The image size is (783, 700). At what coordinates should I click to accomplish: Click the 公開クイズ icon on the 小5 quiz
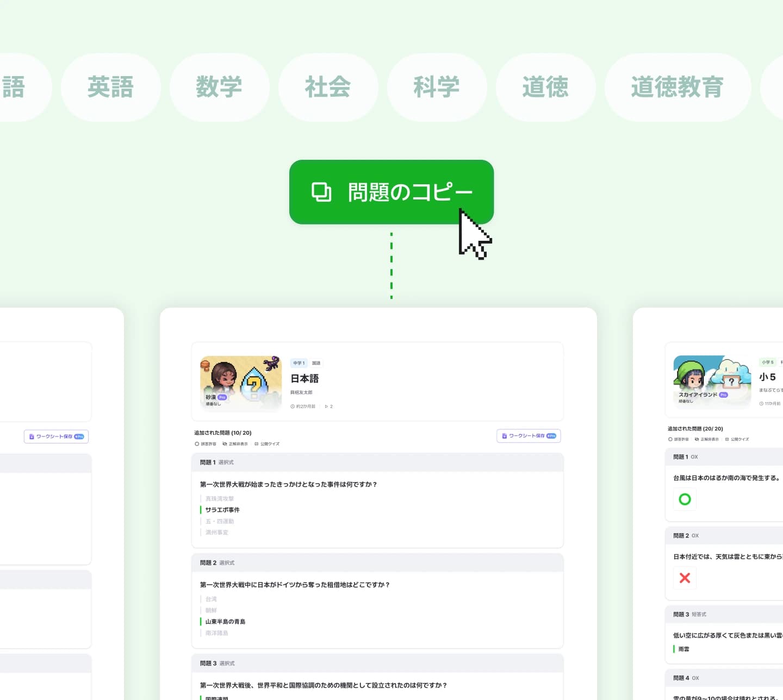click(x=727, y=439)
